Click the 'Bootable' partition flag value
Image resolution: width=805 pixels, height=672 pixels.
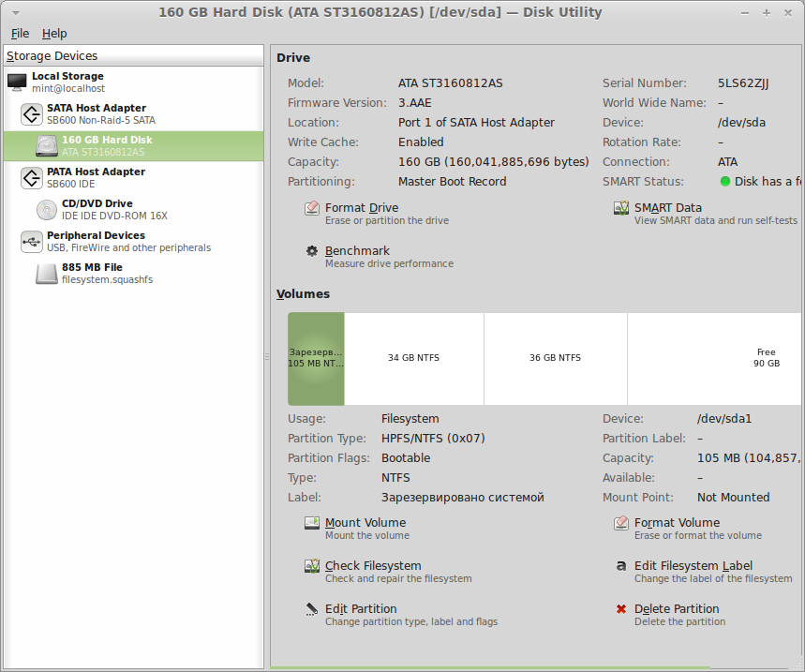point(406,458)
